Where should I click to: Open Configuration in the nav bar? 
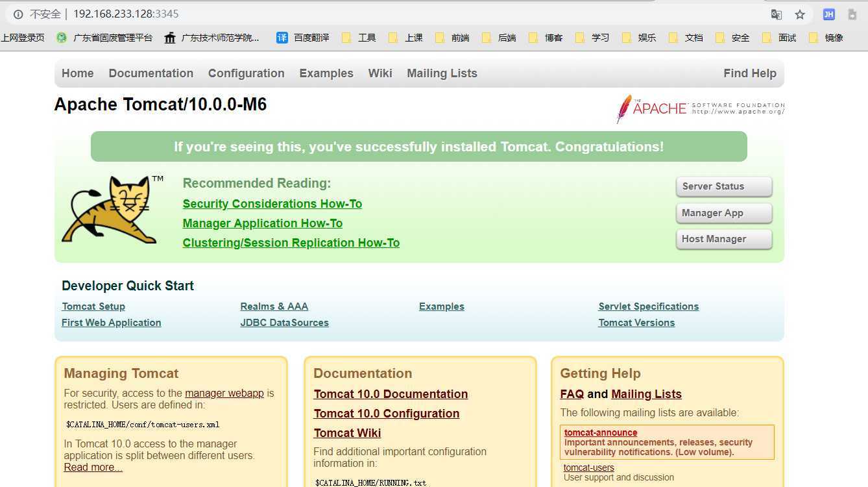click(x=247, y=73)
